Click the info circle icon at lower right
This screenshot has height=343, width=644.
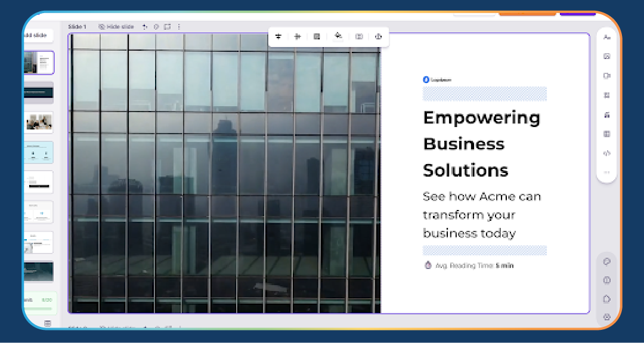[x=606, y=280]
